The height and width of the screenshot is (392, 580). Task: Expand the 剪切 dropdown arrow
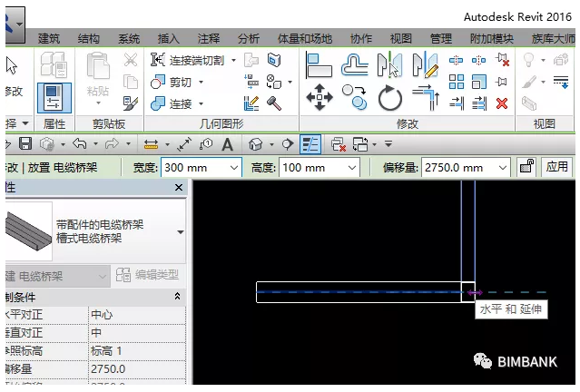202,82
